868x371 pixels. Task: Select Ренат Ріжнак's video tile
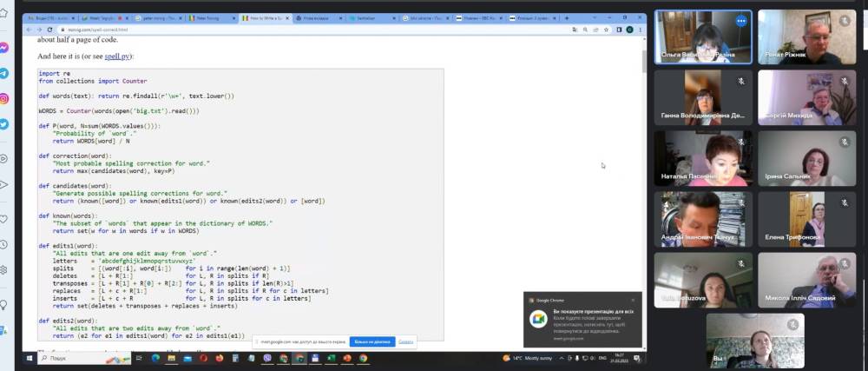pos(806,36)
